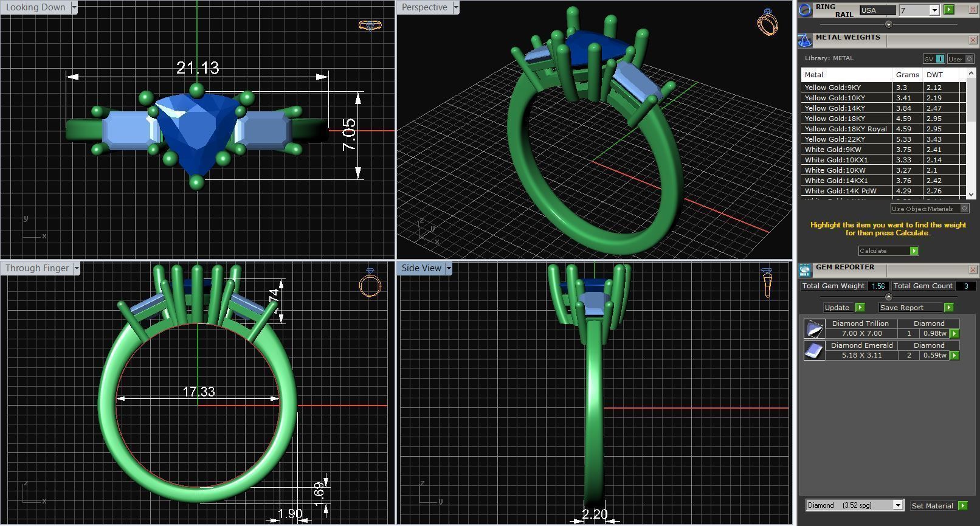The width and height of the screenshot is (980, 526).
Task: Click the Calculate button
Action: click(x=888, y=251)
